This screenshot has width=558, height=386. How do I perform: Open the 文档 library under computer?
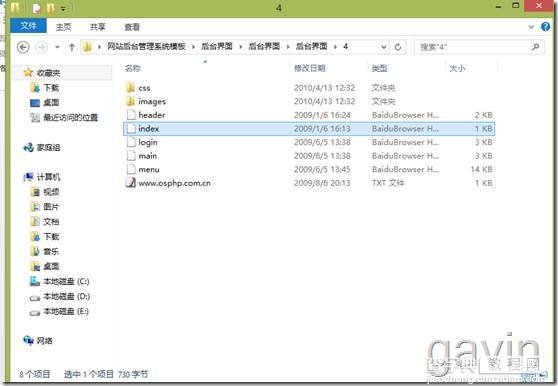(51, 222)
